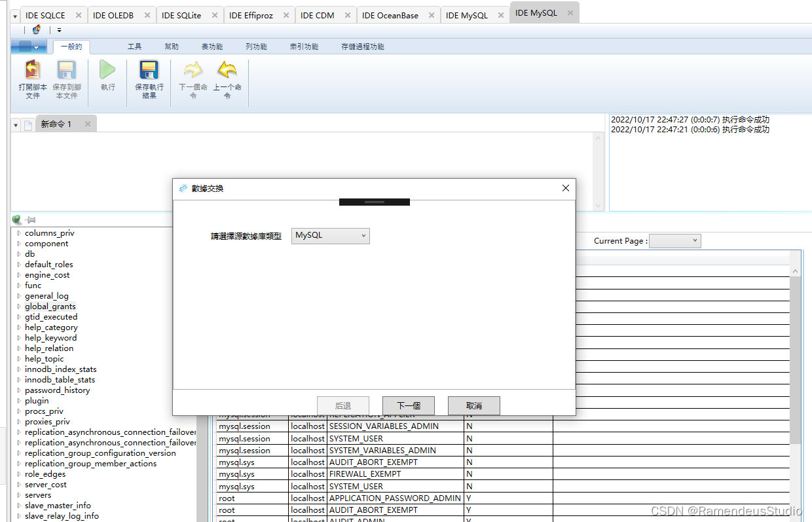812x522 pixels.
Task: Click 保存執行結果 to save results
Action: (149, 79)
